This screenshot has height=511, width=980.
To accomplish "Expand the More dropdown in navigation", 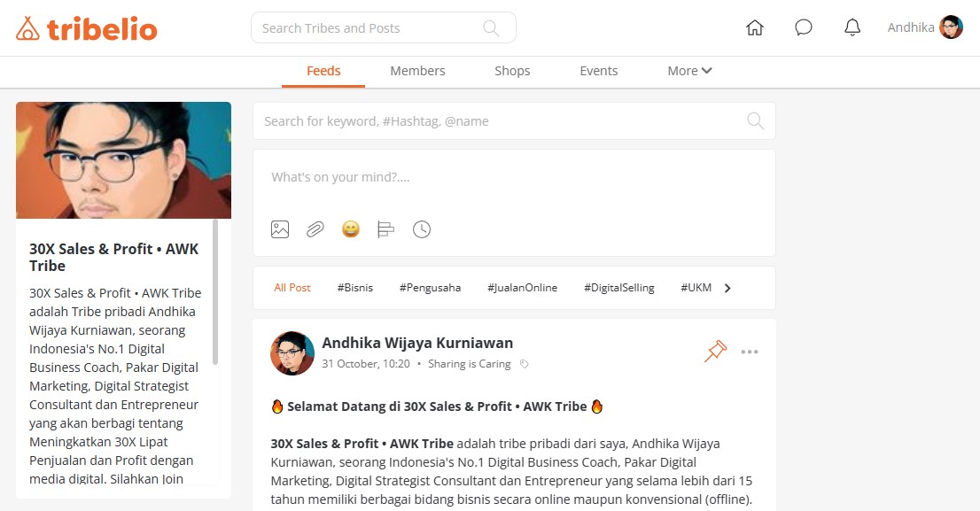I will pyautogui.click(x=689, y=71).
